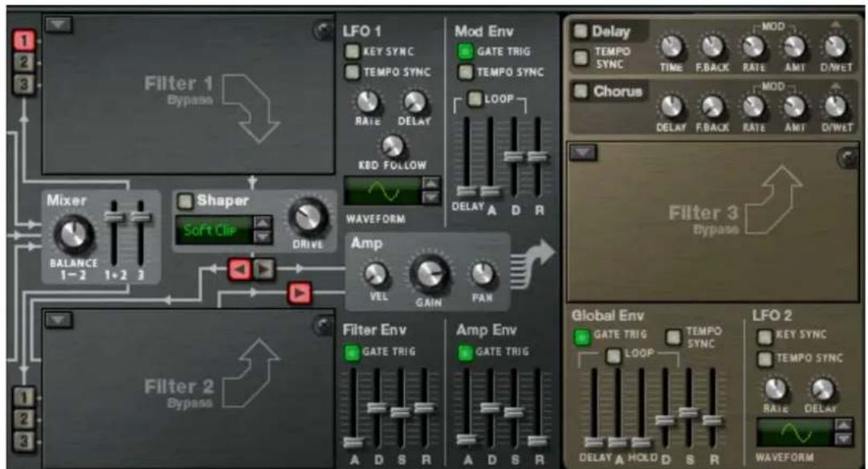This screenshot has height=469, width=868.
Task: Toggle Global Env Tempo Sync
Action: click(674, 336)
